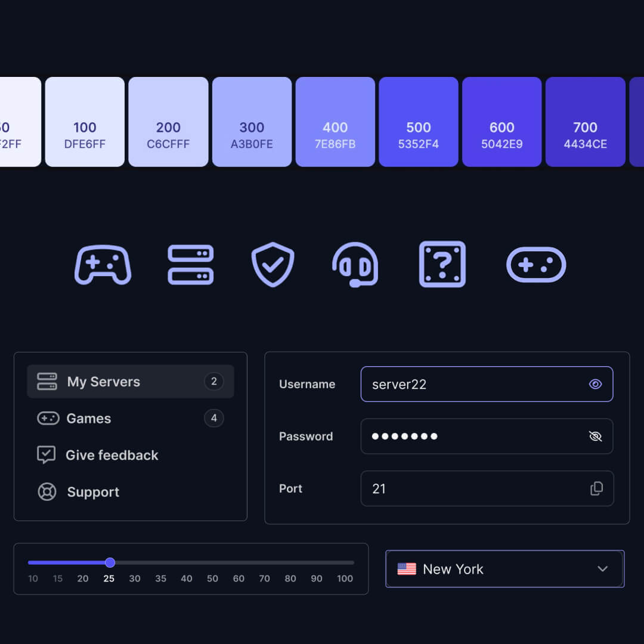The width and height of the screenshot is (644, 644).
Task: Click the server rack icon in the icon row
Action: 190,264
